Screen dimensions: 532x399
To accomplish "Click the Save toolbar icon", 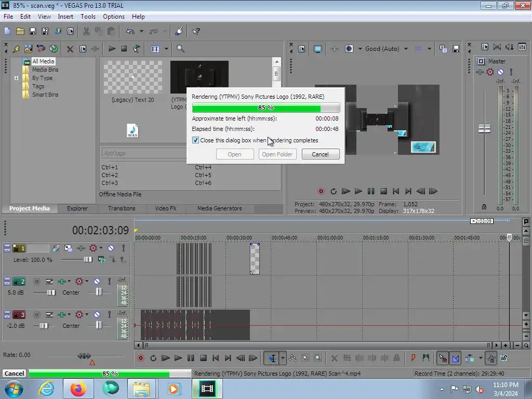I will coord(33,31).
